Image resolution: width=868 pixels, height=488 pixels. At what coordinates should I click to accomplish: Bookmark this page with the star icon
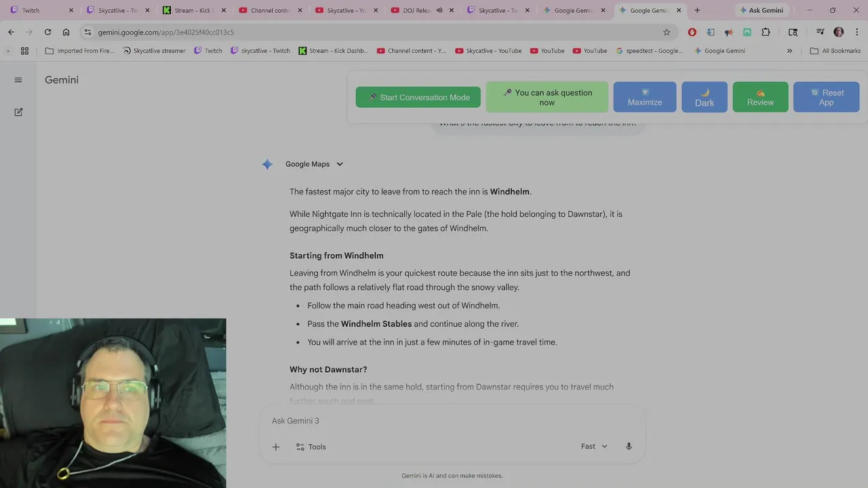pyautogui.click(x=667, y=32)
